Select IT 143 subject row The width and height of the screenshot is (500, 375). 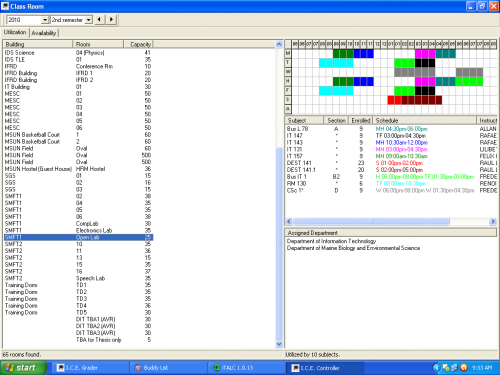pyautogui.click(x=391, y=142)
